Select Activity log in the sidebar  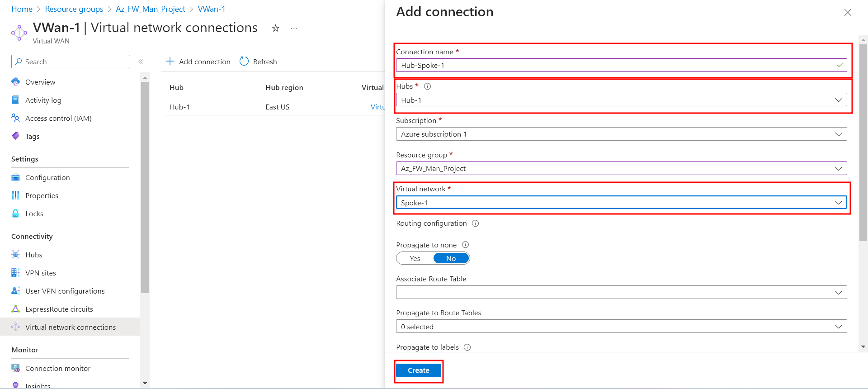pyautogui.click(x=43, y=100)
